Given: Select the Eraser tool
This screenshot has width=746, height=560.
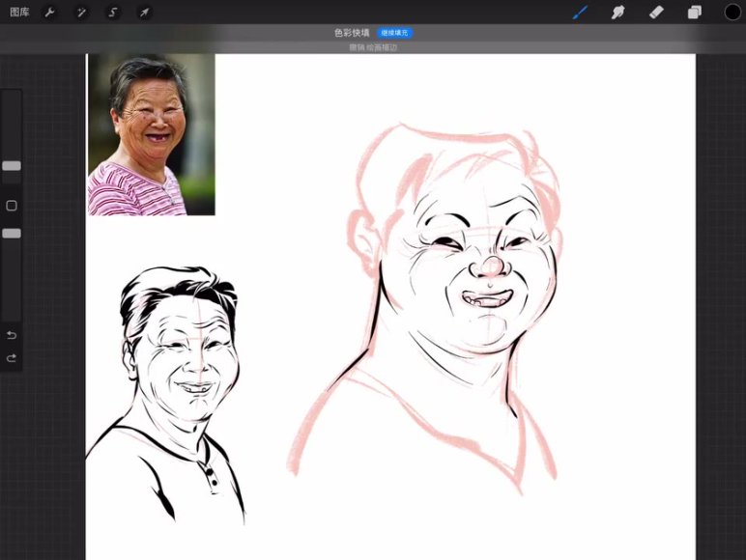Looking at the screenshot, I should click(656, 13).
